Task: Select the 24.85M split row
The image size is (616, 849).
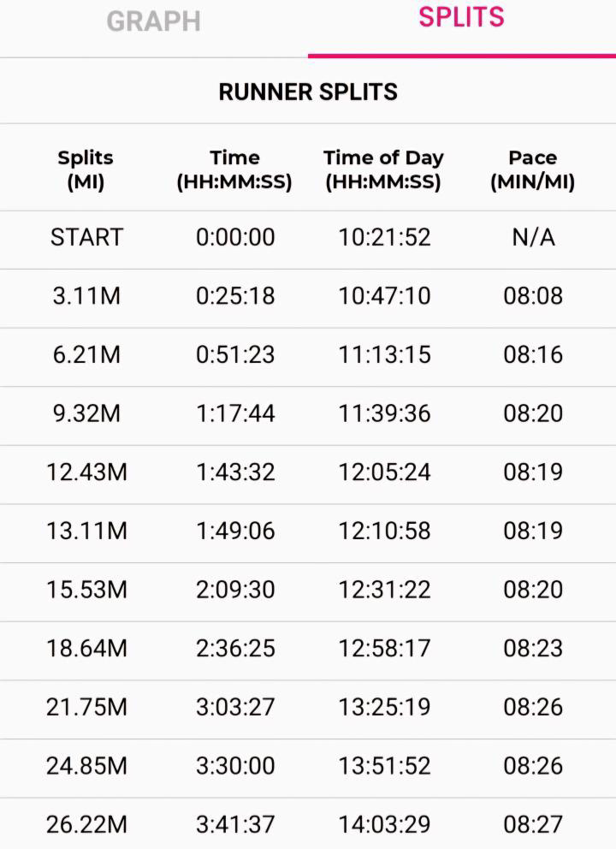Action: [x=308, y=766]
